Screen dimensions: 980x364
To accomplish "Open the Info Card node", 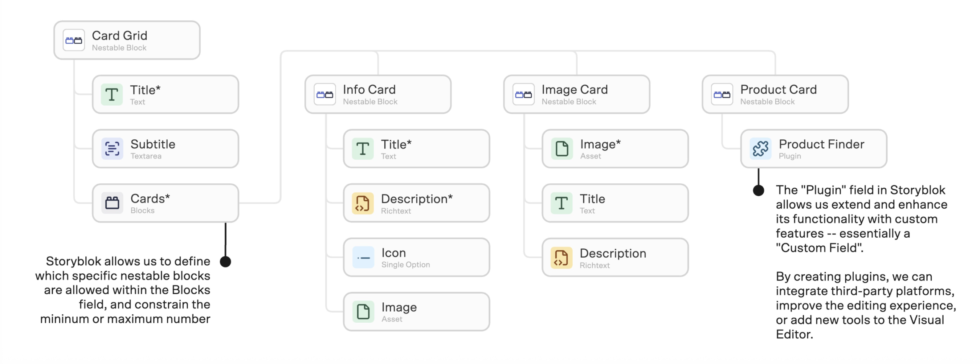I will pyautogui.click(x=378, y=94).
